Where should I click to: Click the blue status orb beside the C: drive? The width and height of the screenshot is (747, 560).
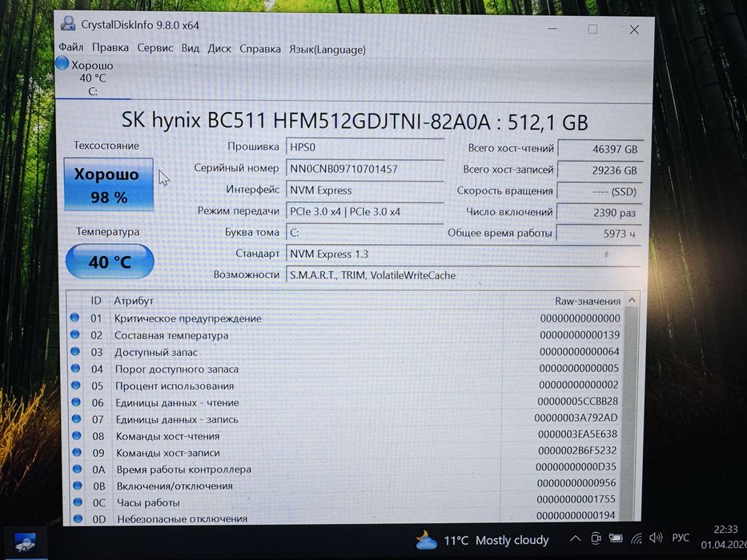[62, 63]
